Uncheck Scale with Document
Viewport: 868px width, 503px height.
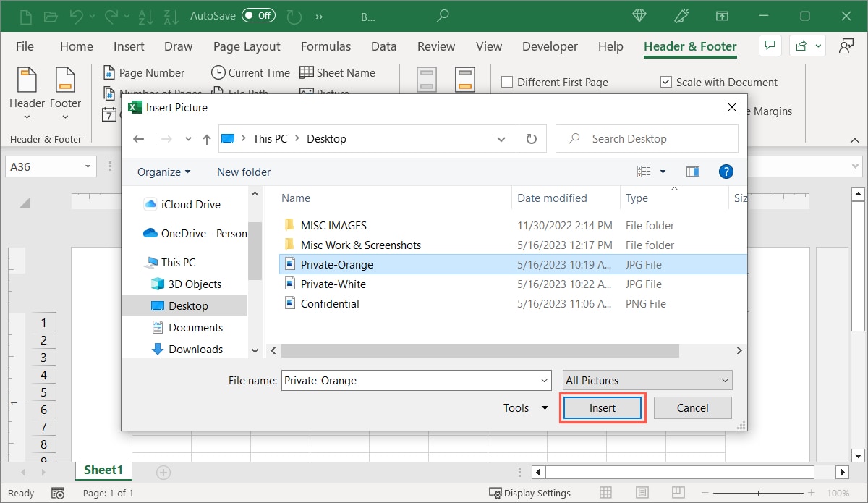[665, 82]
